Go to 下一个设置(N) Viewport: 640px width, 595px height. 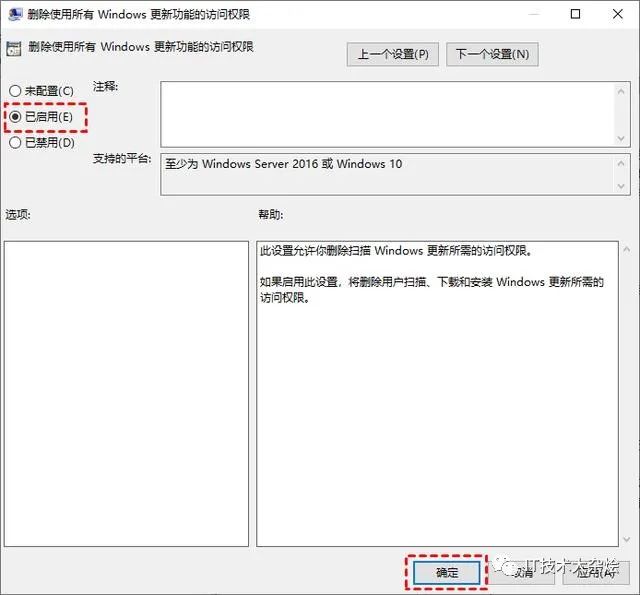tap(492, 54)
